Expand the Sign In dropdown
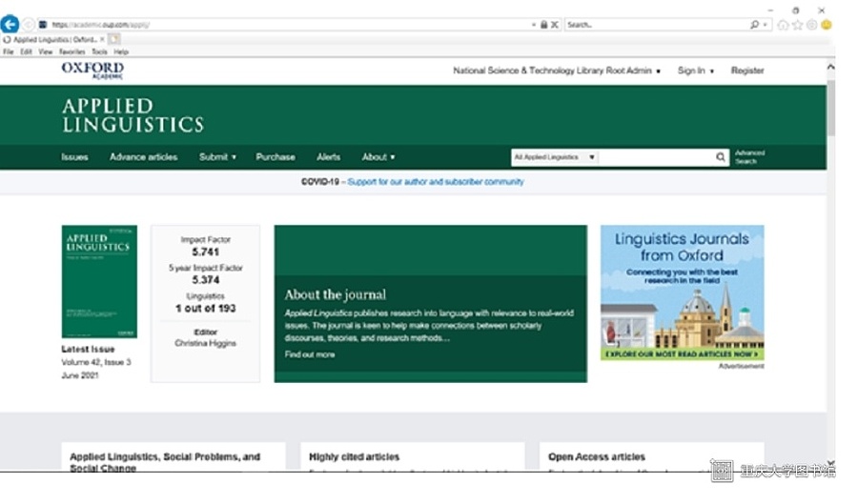This screenshot has width=858, height=504. click(696, 71)
